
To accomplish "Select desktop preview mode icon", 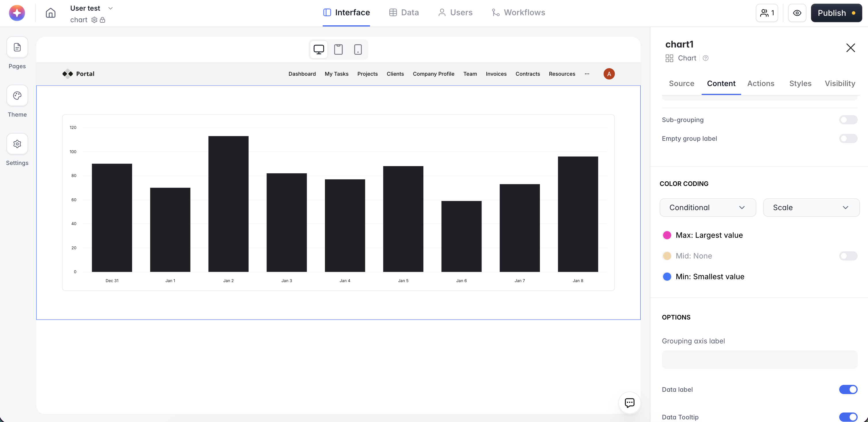I will pos(319,50).
